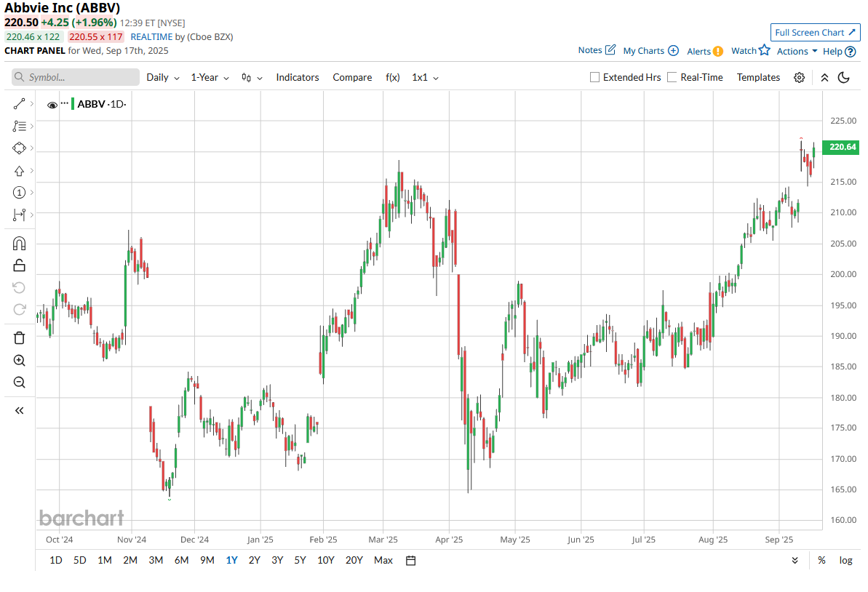Choose the Fibonacci retracement tool icon
Image resolution: width=868 pixels, height=592 pixels.
point(20,126)
